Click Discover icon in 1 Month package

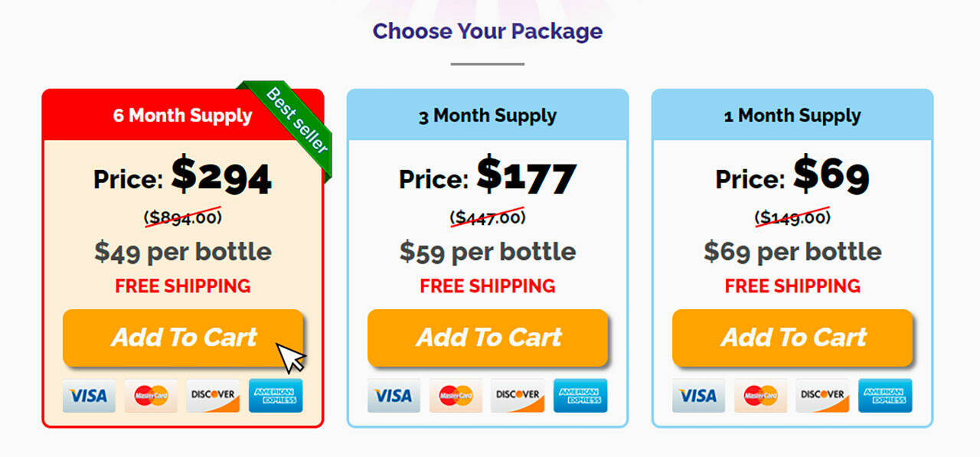pos(822,396)
